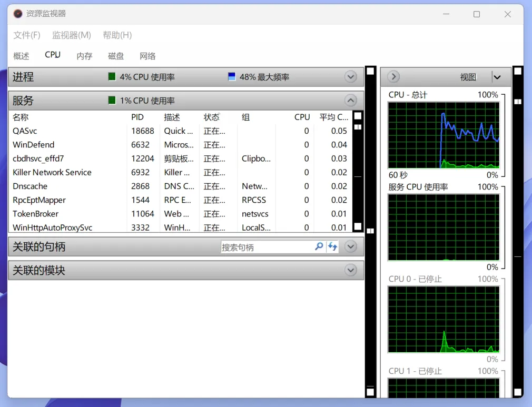Collapse the 服务 section
The width and height of the screenshot is (532, 407).
[351, 101]
